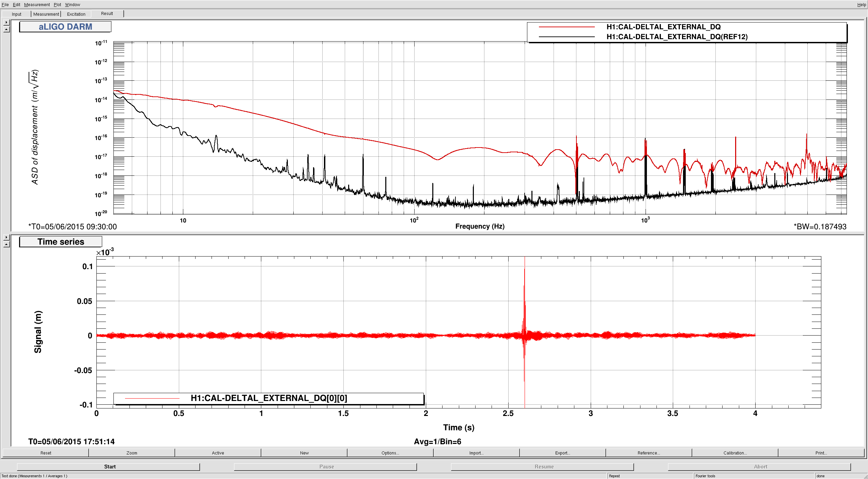Click the *T0=05/06/2015 09:30:00 annotation
This screenshot has height=479, width=868.
[x=73, y=227]
